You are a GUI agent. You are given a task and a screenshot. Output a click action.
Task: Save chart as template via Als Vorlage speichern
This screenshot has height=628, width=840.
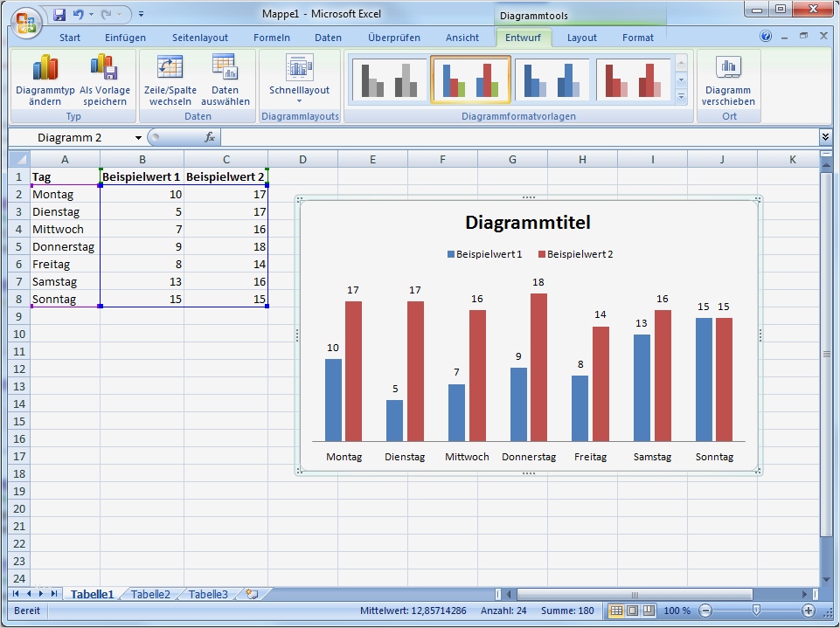click(x=104, y=79)
